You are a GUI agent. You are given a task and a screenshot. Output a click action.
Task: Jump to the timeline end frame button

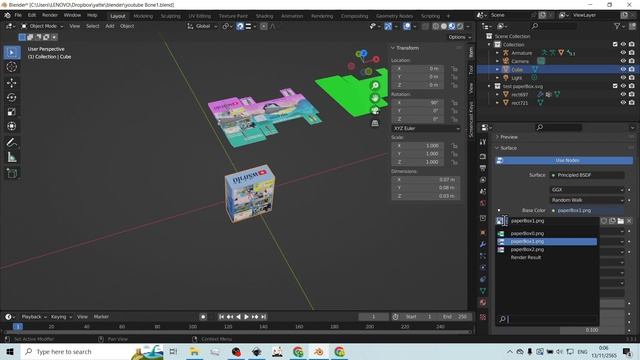coord(264,317)
